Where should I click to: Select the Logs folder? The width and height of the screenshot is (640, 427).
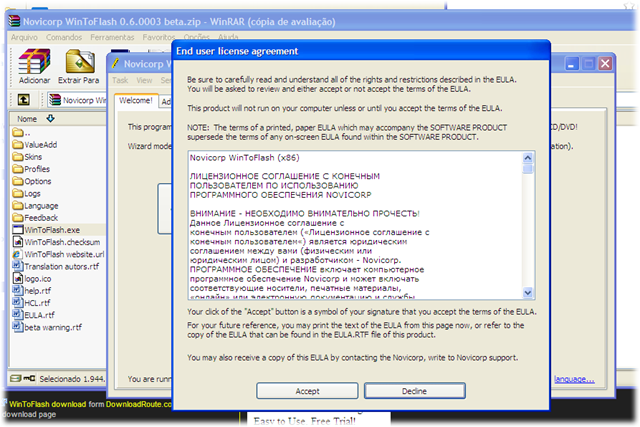tap(27, 193)
